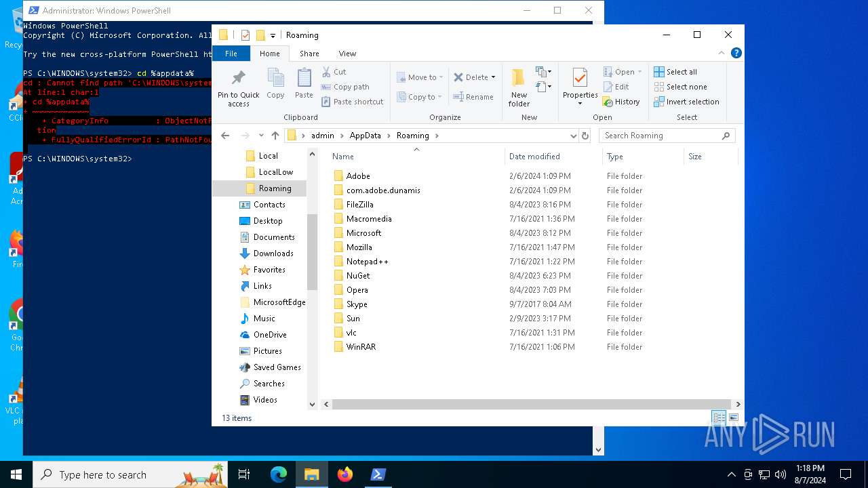Click AppData in the address breadcrumb
868x488 pixels.
point(365,136)
